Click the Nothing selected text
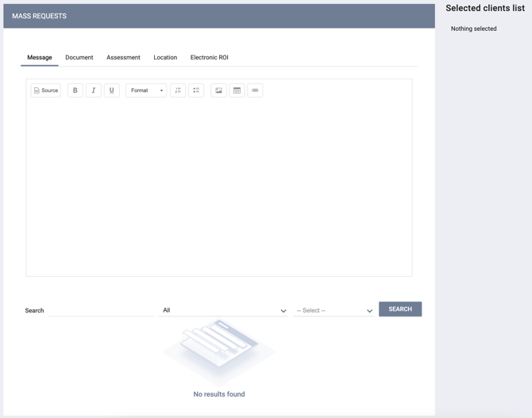Viewport: 532px width, 418px height. tap(474, 29)
